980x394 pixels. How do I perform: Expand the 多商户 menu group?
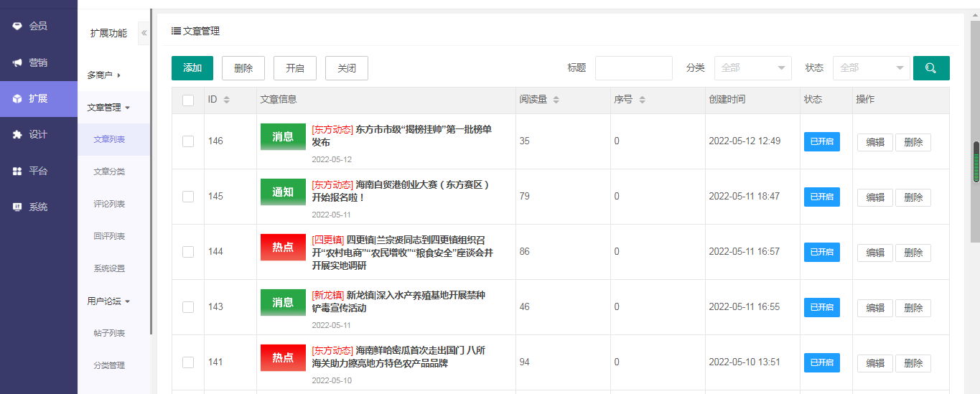click(x=103, y=75)
